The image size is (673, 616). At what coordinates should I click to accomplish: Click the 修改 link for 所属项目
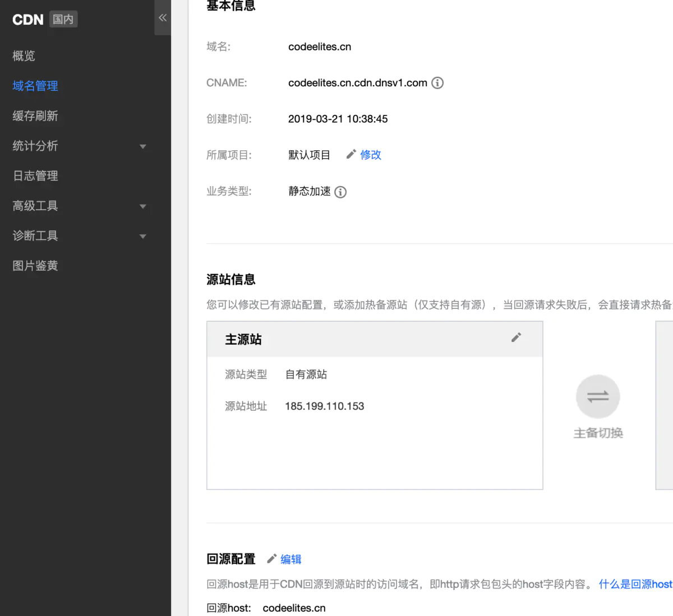(371, 155)
